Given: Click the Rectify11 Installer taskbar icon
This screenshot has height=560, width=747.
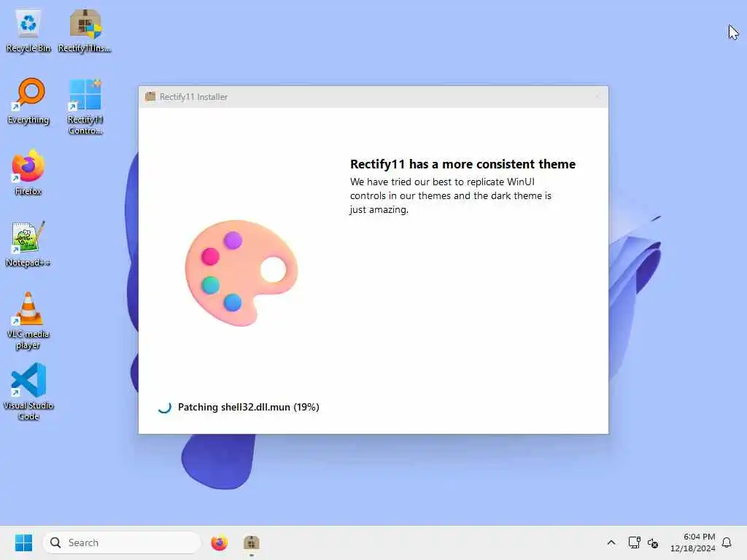Looking at the screenshot, I should tap(252, 542).
